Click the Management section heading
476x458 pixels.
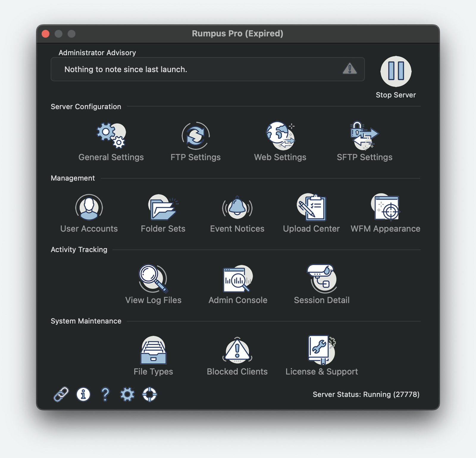coord(73,178)
